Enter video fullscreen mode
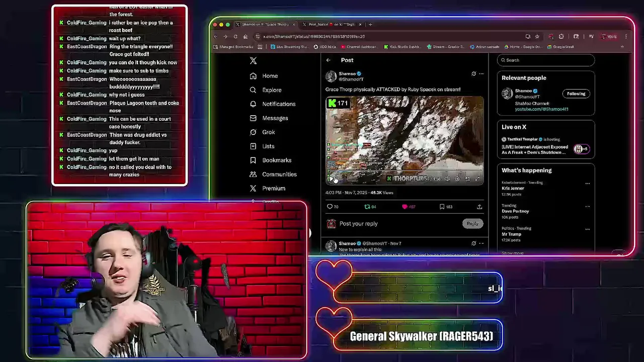Image resolution: width=644 pixels, height=362 pixels. click(x=477, y=178)
